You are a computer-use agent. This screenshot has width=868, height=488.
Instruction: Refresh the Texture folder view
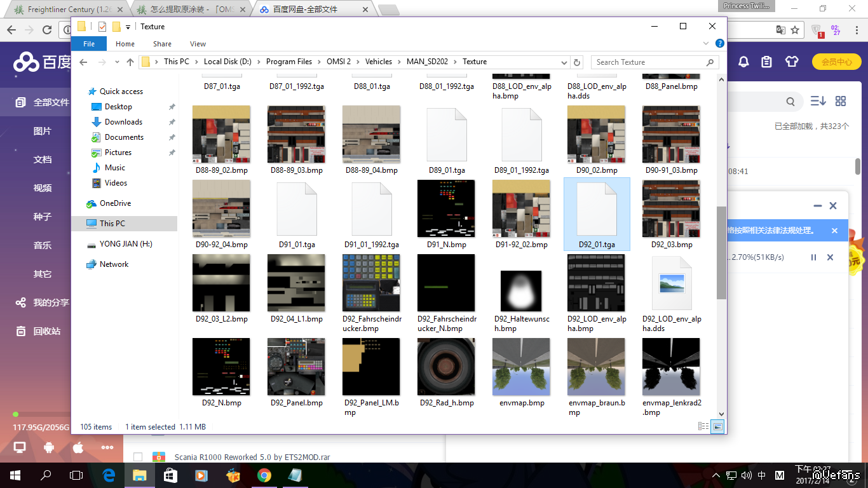click(x=577, y=62)
